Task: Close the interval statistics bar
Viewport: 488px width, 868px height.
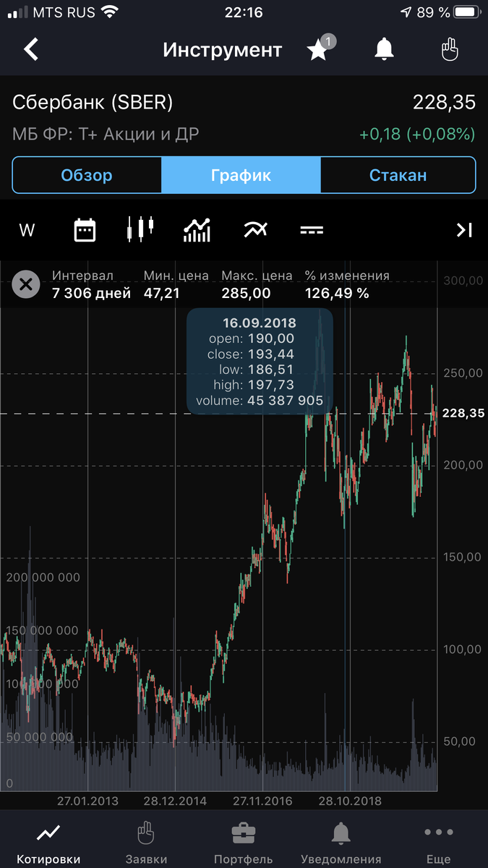Action: [26, 284]
